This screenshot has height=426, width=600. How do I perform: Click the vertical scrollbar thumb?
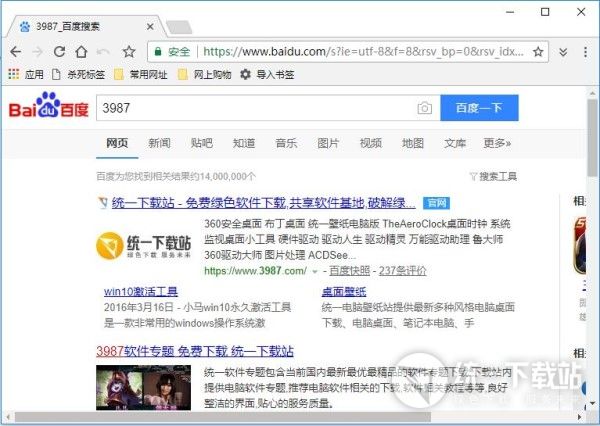(592, 138)
